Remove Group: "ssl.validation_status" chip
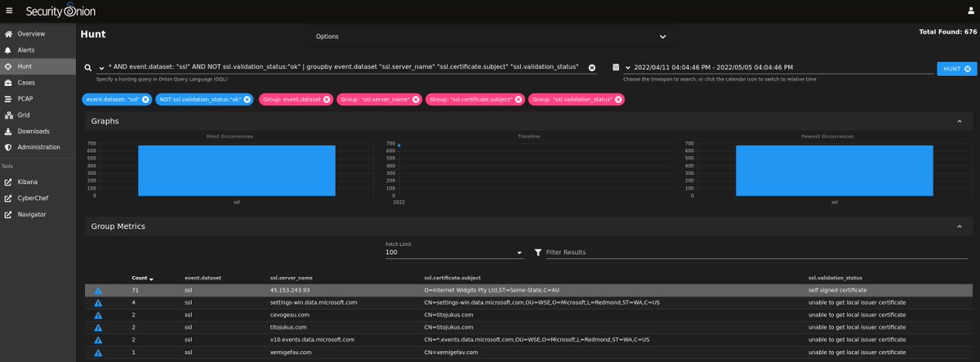The width and height of the screenshot is (980, 362). point(618,99)
